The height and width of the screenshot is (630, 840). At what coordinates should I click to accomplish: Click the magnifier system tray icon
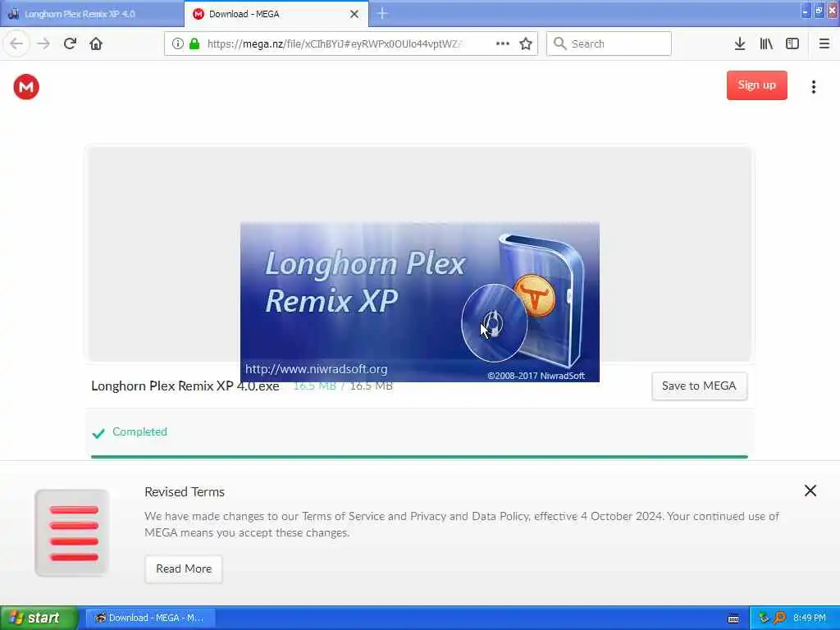[779, 618]
